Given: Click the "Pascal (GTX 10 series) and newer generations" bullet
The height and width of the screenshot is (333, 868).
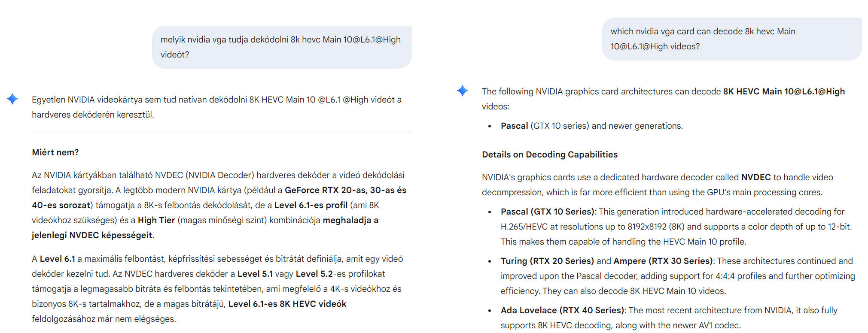Looking at the screenshot, I should tap(591, 126).
